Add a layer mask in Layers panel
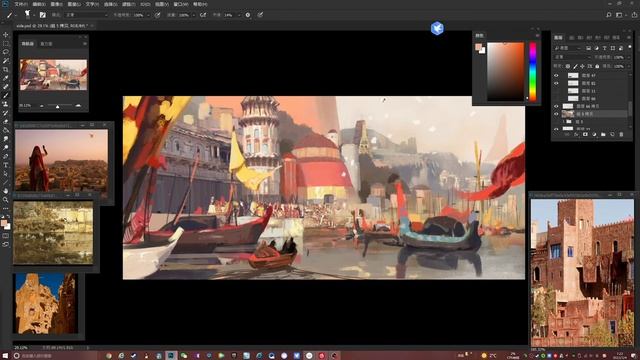The image size is (640, 360). point(585,134)
